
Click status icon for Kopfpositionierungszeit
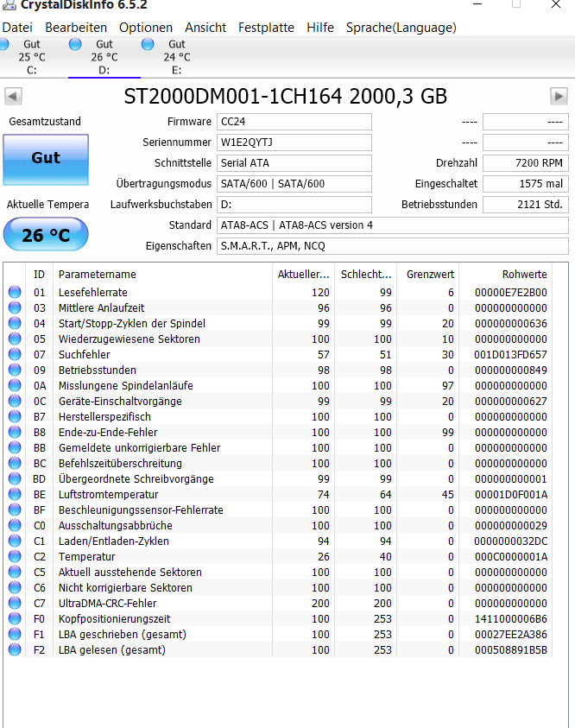pos(15,618)
